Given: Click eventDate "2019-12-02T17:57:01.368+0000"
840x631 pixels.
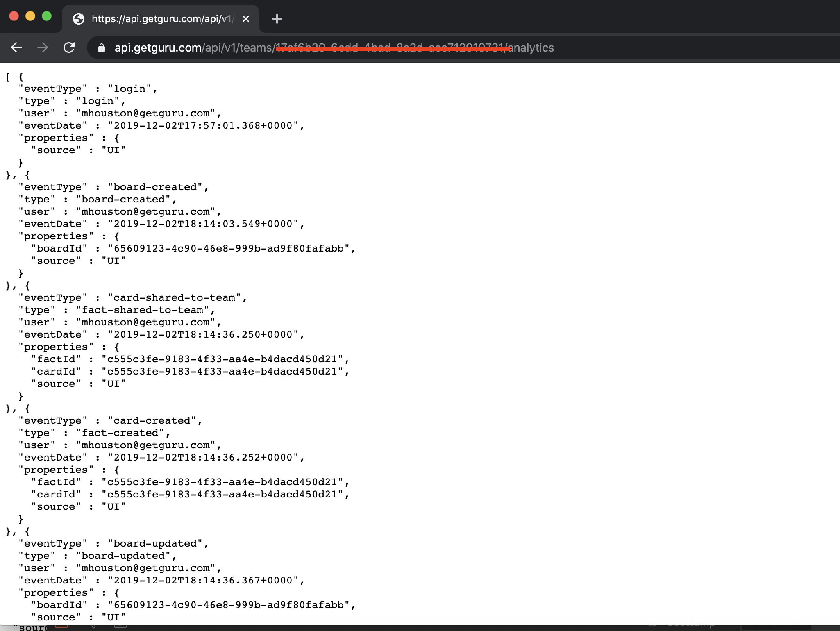Looking at the screenshot, I should [203, 126].
